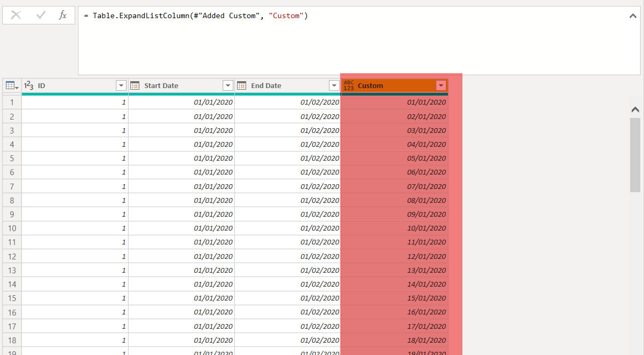Select the ID column header
Screen dimensions: 644x355
tap(75, 85)
